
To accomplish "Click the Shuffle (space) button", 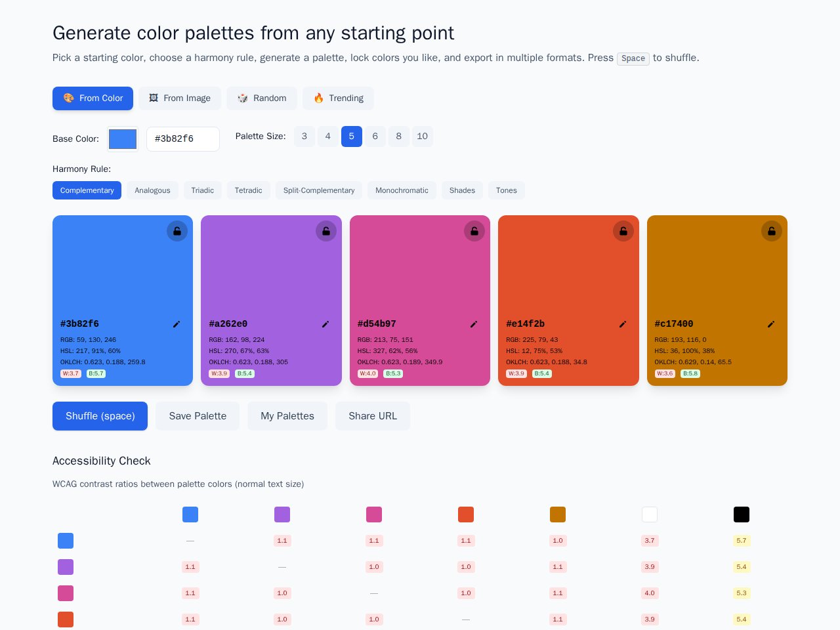I will pyautogui.click(x=100, y=416).
